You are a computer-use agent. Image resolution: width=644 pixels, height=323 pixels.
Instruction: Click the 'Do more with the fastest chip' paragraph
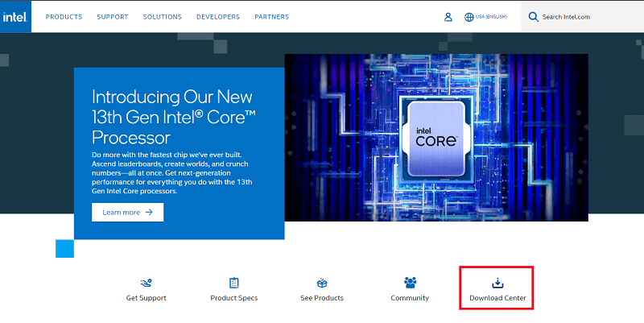click(172, 173)
